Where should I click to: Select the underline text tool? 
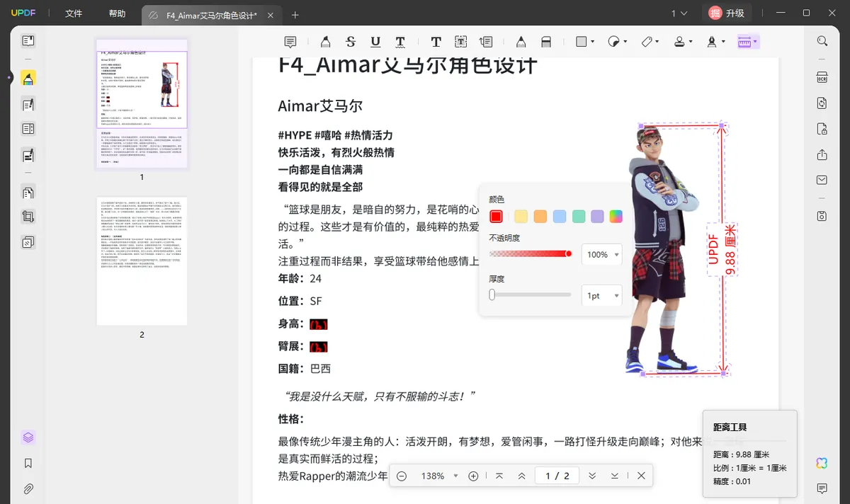click(375, 42)
